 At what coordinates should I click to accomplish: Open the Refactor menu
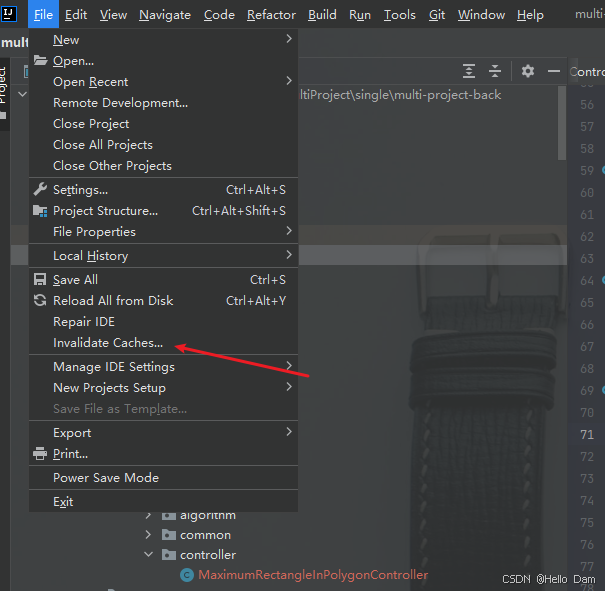(271, 15)
